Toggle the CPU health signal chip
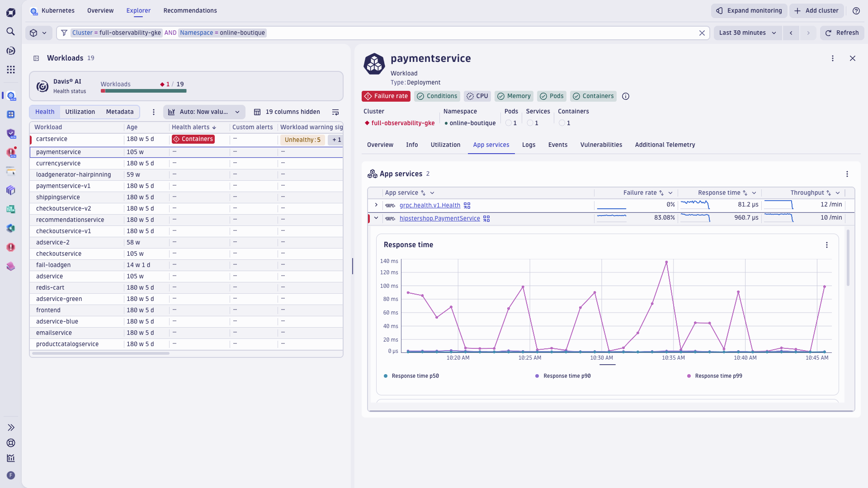Screen dimensions: 868x488 coord(477,96)
